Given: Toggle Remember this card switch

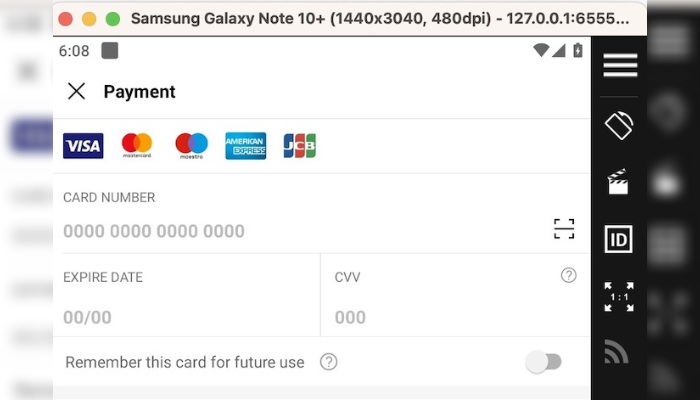Looking at the screenshot, I should (x=543, y=362).
